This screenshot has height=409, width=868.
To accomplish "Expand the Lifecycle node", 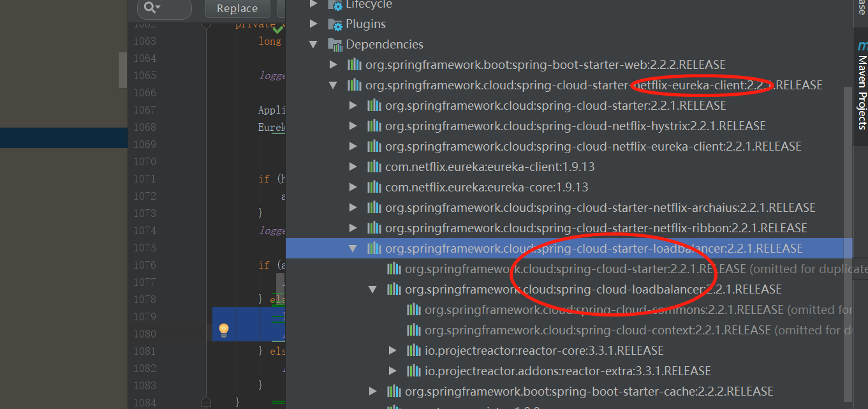I will coord(313,4).
